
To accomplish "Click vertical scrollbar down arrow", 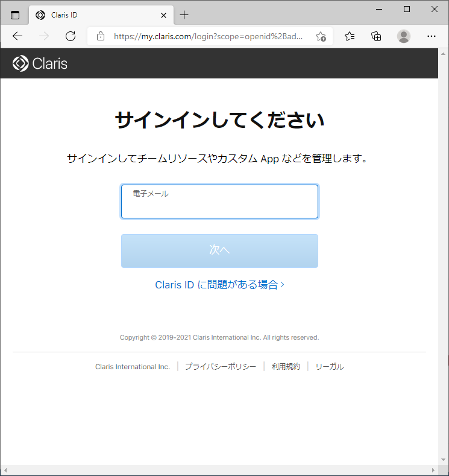I will tap(443, 460).
